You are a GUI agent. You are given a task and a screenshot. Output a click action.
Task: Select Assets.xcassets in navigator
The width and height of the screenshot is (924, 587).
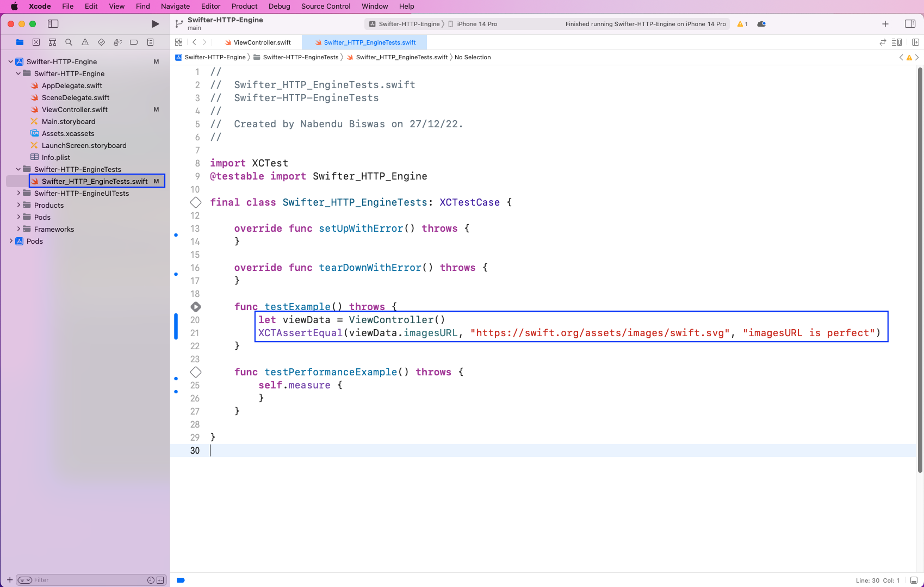[x=68, y=133]
